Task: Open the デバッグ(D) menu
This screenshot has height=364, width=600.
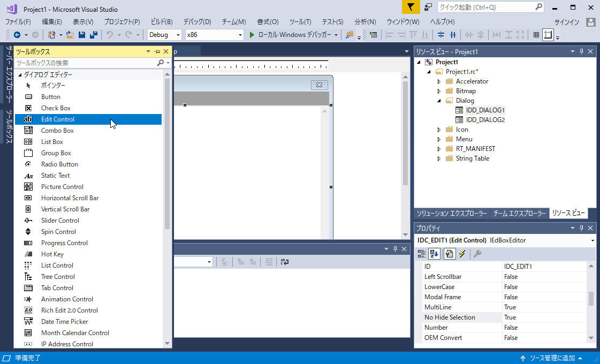Action: pyautogui.click(x=197, y=22)
